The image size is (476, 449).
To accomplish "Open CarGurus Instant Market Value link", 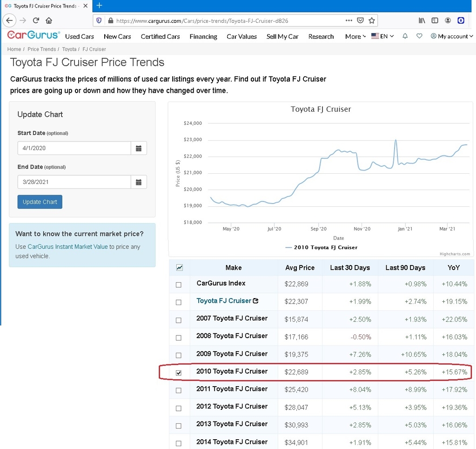I will point(67,247).
